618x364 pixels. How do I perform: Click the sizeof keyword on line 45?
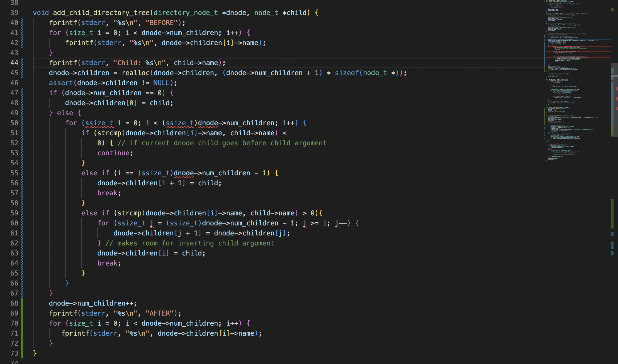[x=347, y=73]
